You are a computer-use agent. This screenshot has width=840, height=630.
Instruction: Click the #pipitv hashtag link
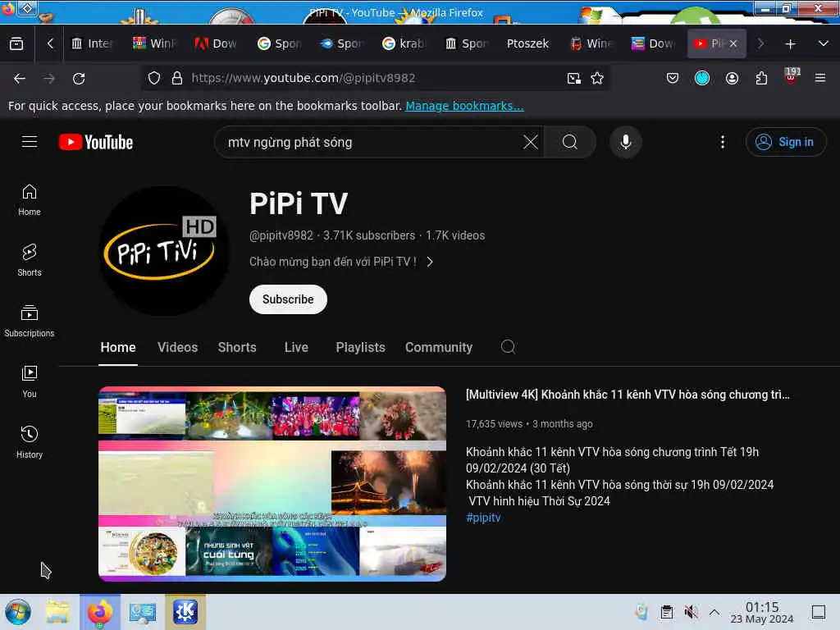tap(483, 518)
